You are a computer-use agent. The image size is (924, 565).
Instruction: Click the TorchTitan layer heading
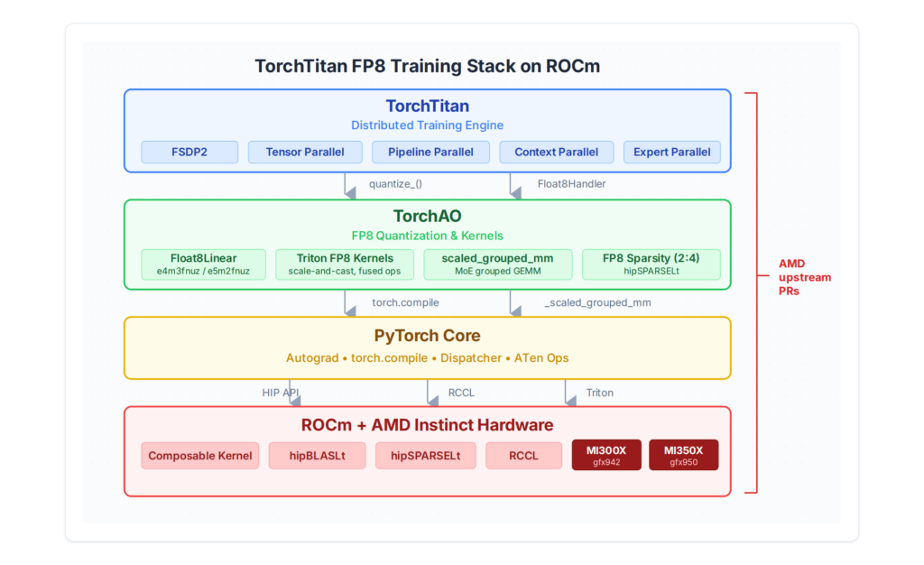coord(427,106)
